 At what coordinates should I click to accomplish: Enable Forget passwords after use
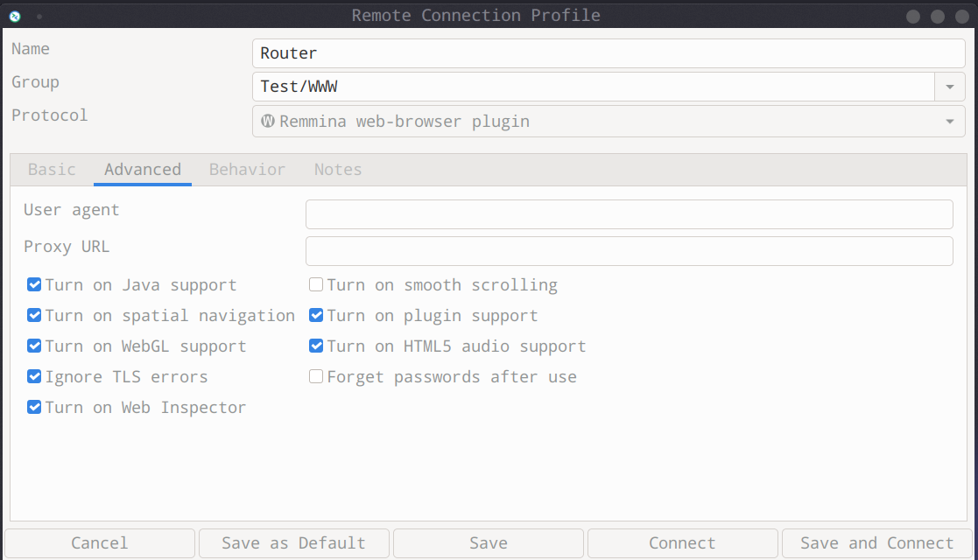click(x=316, y=377)
